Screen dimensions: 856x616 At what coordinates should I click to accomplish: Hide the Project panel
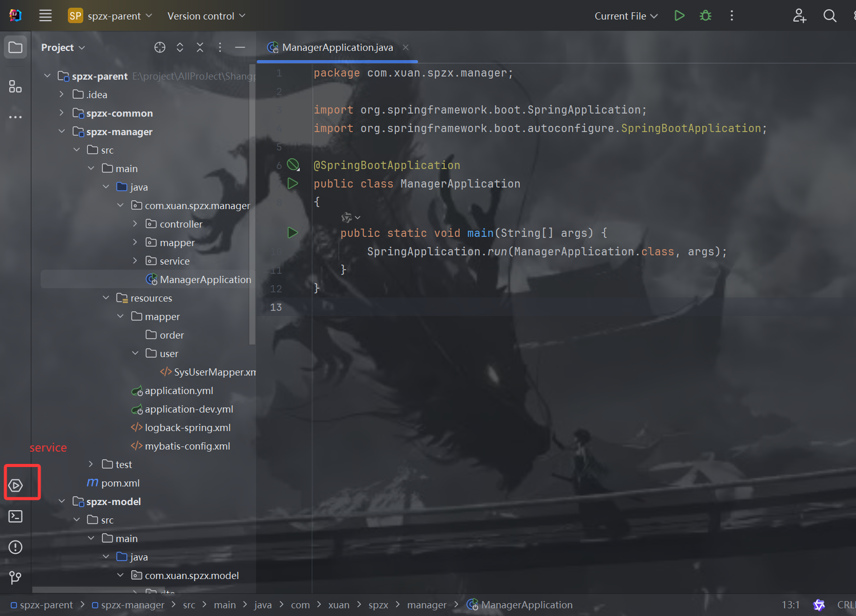pyautogui.click(x=240, y=47)
